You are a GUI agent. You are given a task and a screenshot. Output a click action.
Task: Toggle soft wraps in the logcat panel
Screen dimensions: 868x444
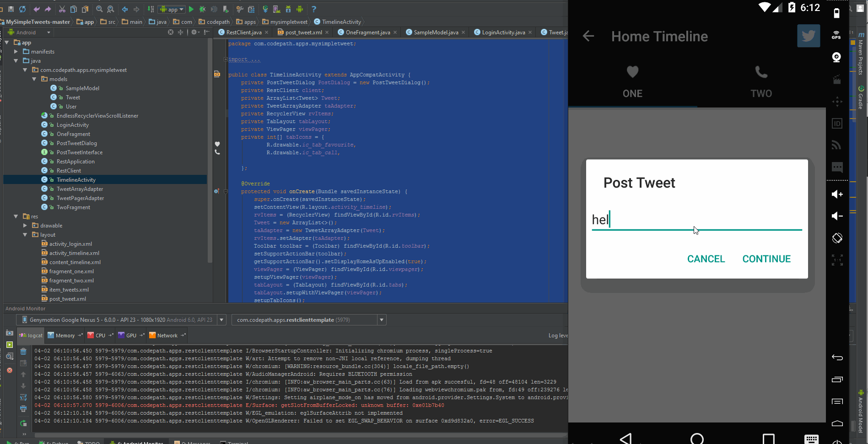[23, 397]
